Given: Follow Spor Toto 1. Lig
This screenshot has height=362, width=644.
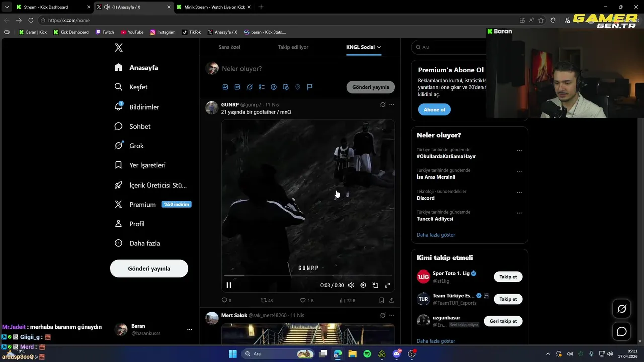Looking at the screenshot, I should pos(508,277).
